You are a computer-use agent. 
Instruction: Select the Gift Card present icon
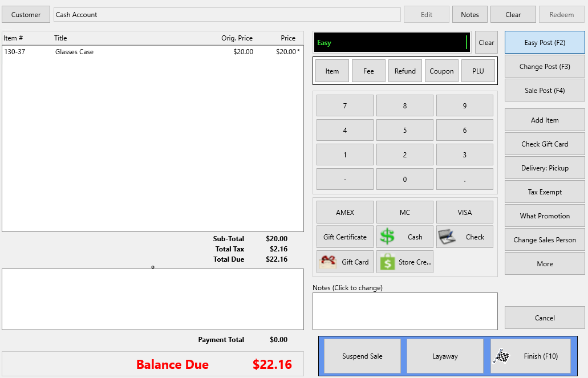[x=327, y=262]
